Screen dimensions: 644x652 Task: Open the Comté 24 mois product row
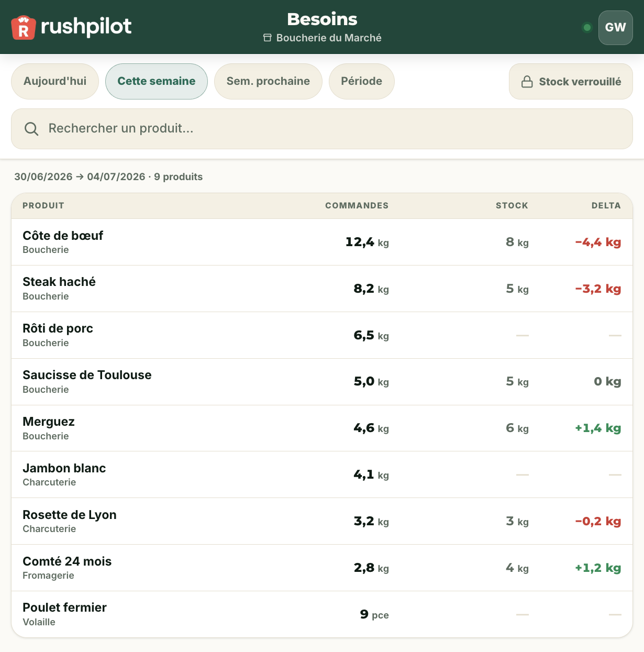322,568
